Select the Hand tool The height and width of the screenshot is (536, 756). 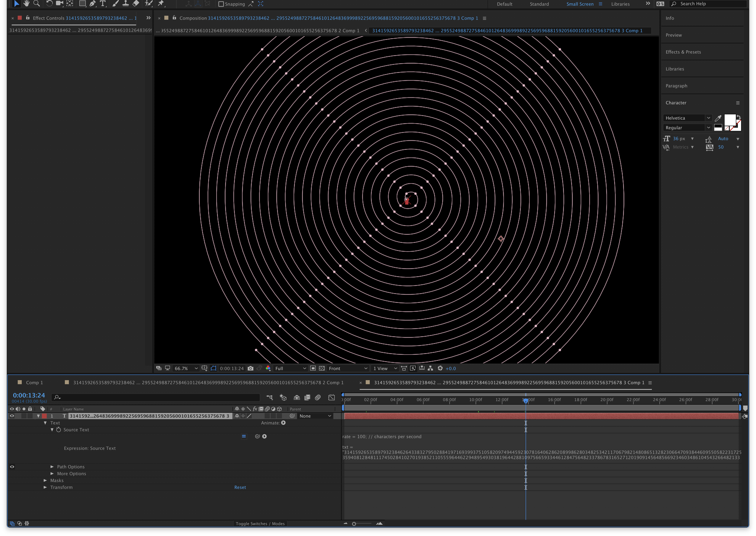pos(26,4)
